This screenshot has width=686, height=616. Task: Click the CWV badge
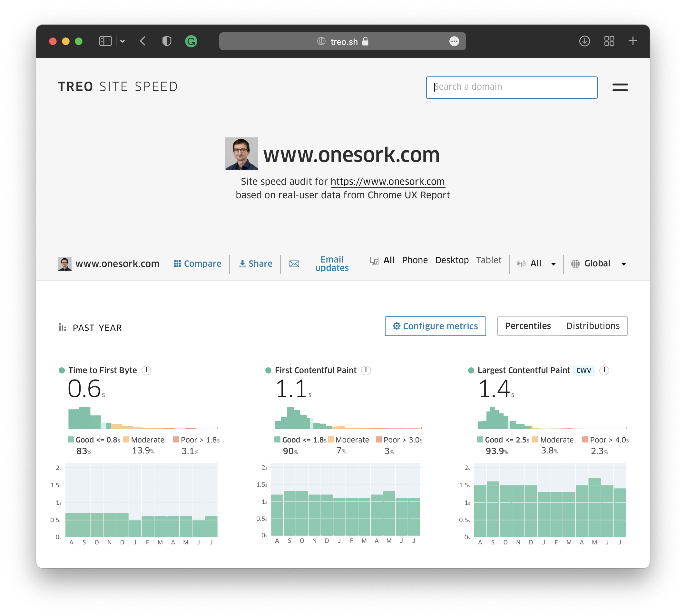point(583,370)
